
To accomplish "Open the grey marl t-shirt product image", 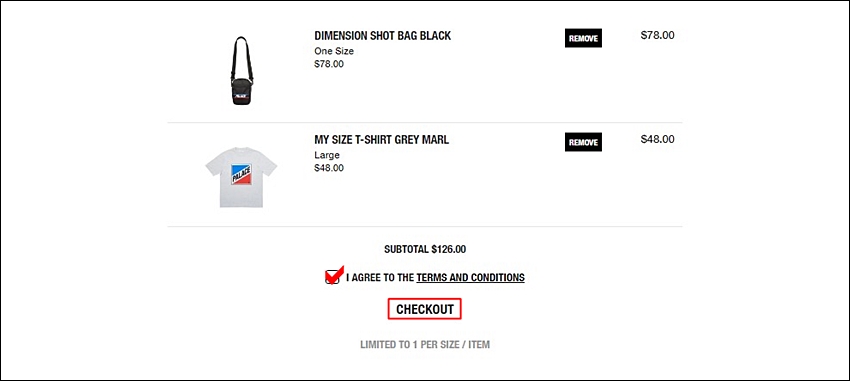I will [x=241, y=177].
